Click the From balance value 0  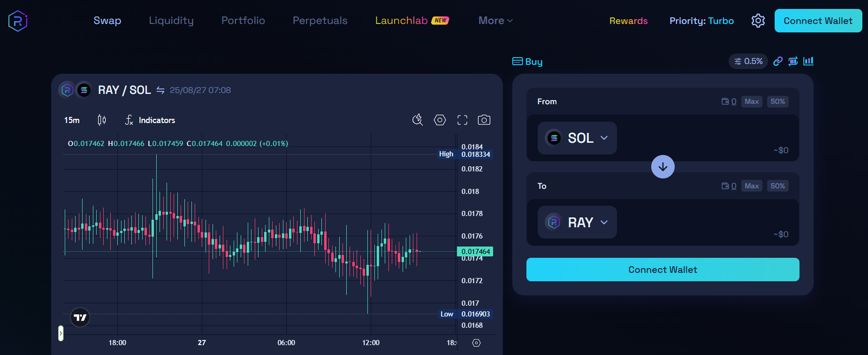(x=734, y=101)
